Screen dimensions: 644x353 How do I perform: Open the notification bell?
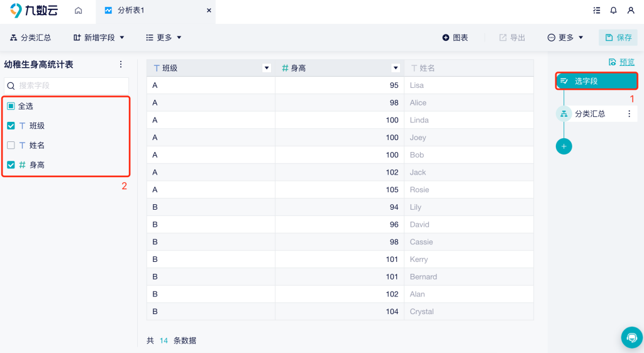pyautogui.click(x=613, y=11)
